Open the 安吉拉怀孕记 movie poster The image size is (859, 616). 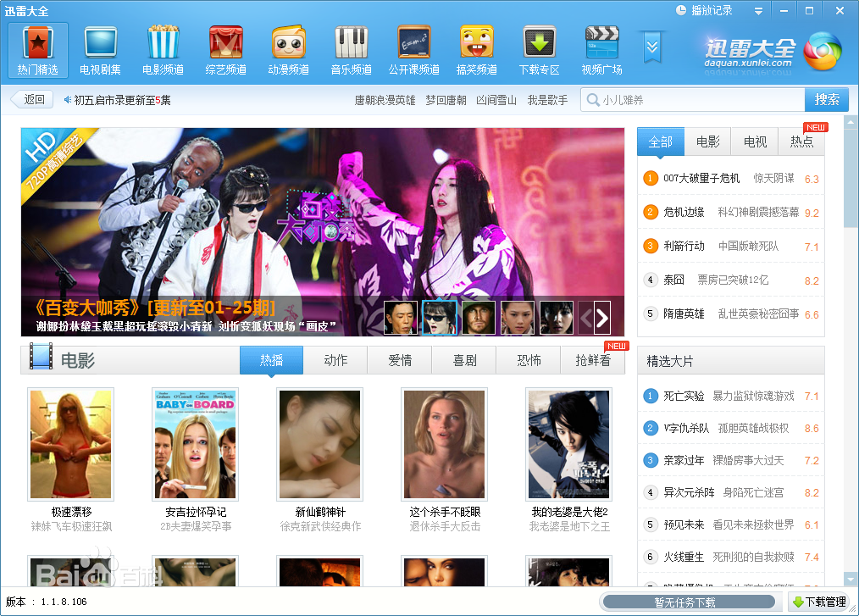195,444
